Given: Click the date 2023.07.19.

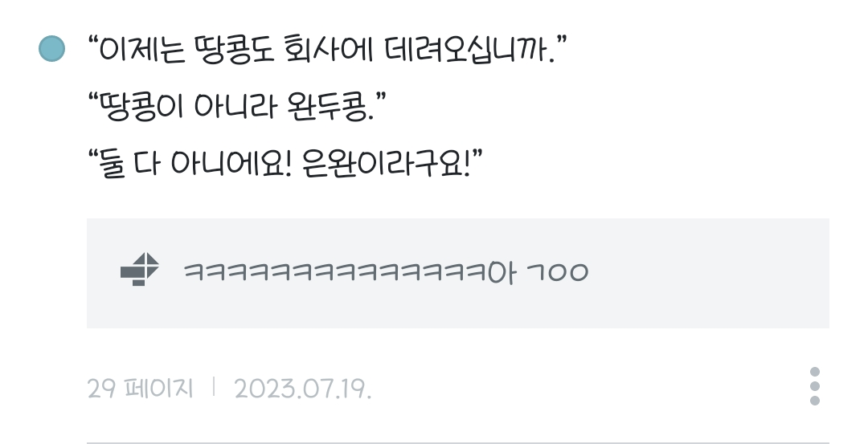Looking at the screenshot, I should point(303,389).
